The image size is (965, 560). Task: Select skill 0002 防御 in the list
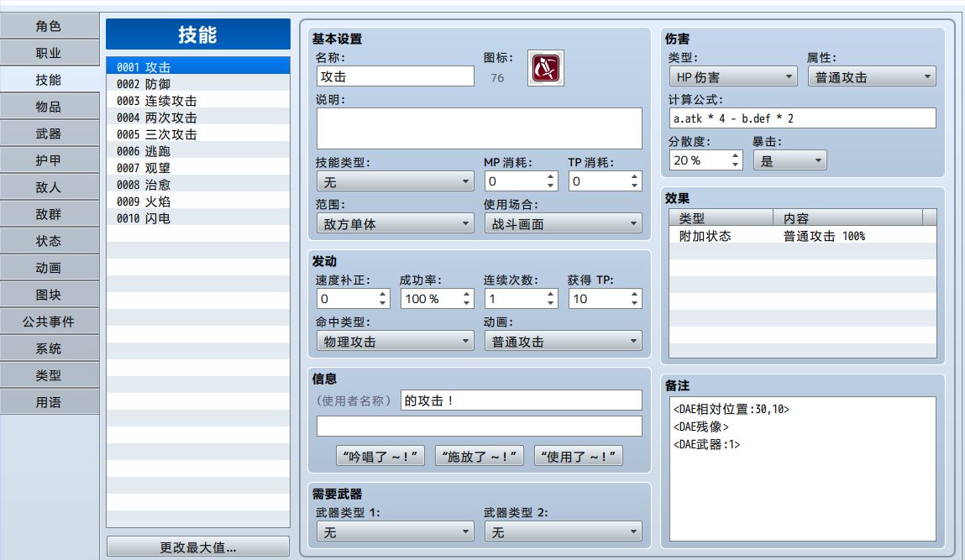pos(198,84)
